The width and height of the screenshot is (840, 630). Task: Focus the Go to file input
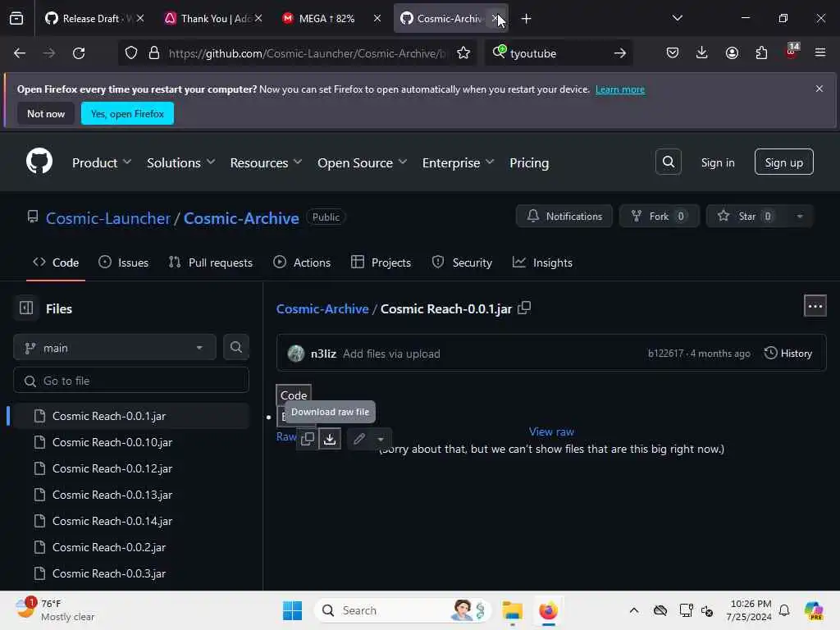[x=131, y=381]
